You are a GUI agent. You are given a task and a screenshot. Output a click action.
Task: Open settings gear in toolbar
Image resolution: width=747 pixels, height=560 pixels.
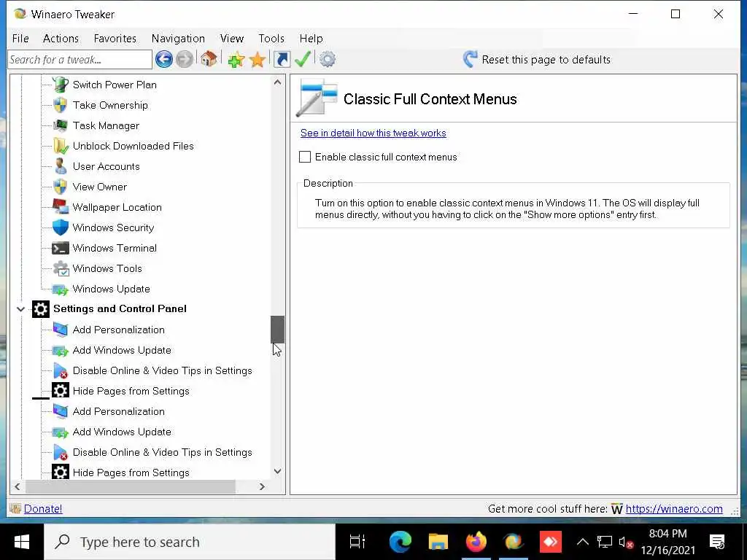coord(328,60)
